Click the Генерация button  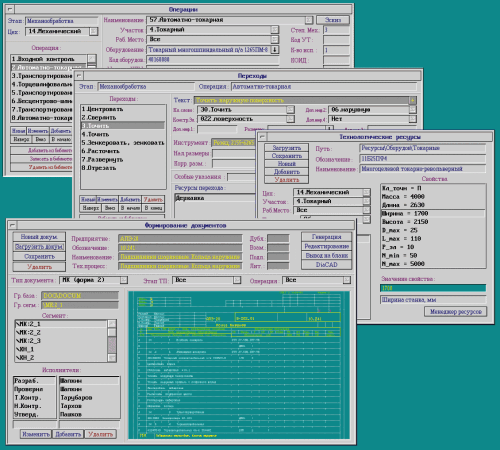pos(326,237)
